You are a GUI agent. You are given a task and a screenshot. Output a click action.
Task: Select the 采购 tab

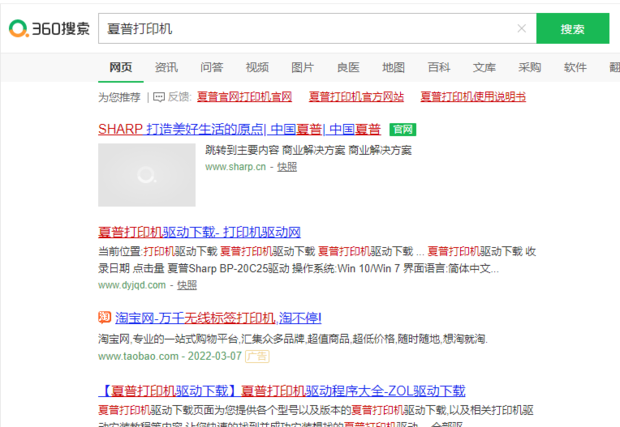pyautogui.click(x=530, y=67)
